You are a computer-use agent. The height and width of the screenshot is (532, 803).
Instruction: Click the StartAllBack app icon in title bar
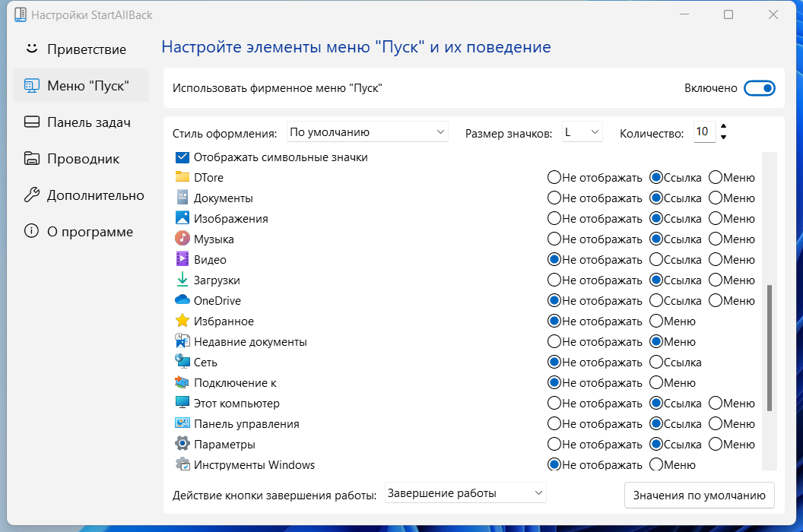[21, 15]
